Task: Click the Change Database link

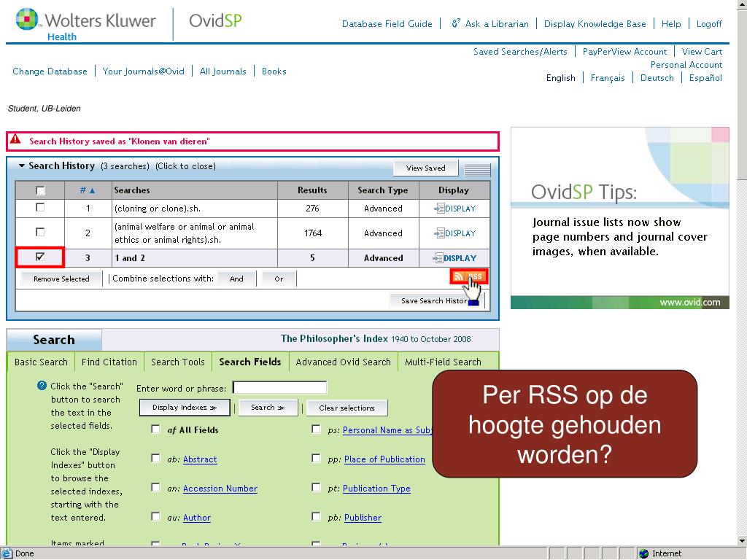Action: pos(50,71)
